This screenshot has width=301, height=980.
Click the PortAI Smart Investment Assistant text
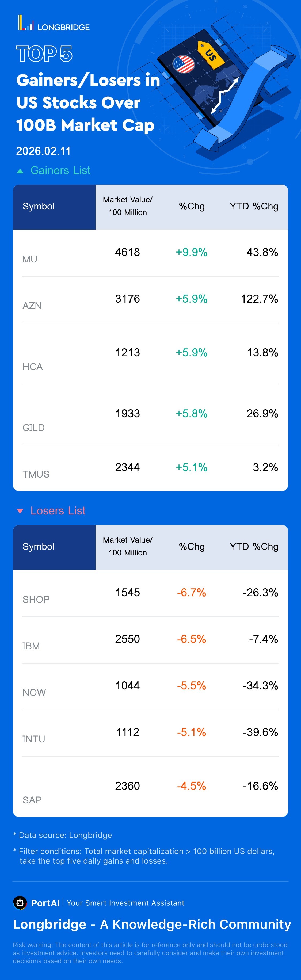[x=125, y=903]
